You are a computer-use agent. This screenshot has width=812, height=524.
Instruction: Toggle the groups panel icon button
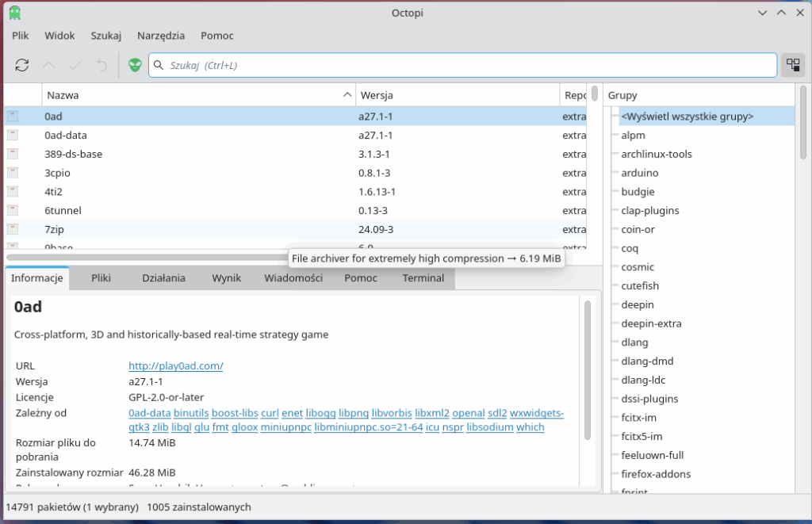click(793, 65)
